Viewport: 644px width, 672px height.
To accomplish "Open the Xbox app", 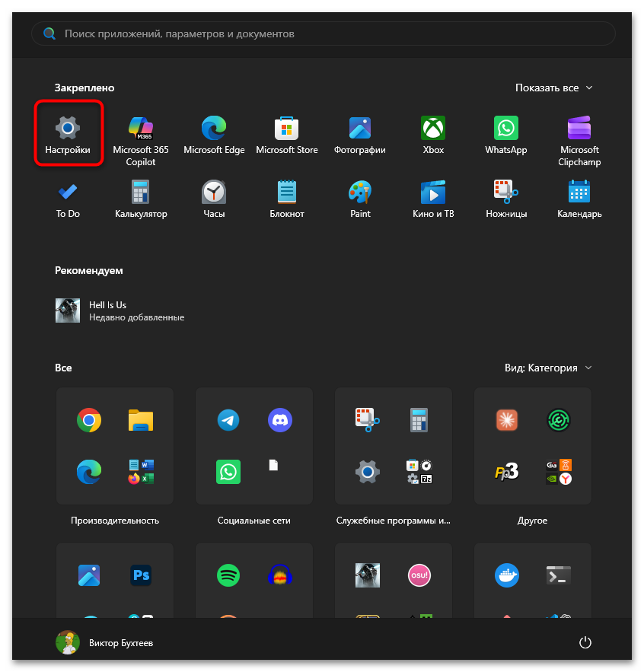I will click(433, 134).
